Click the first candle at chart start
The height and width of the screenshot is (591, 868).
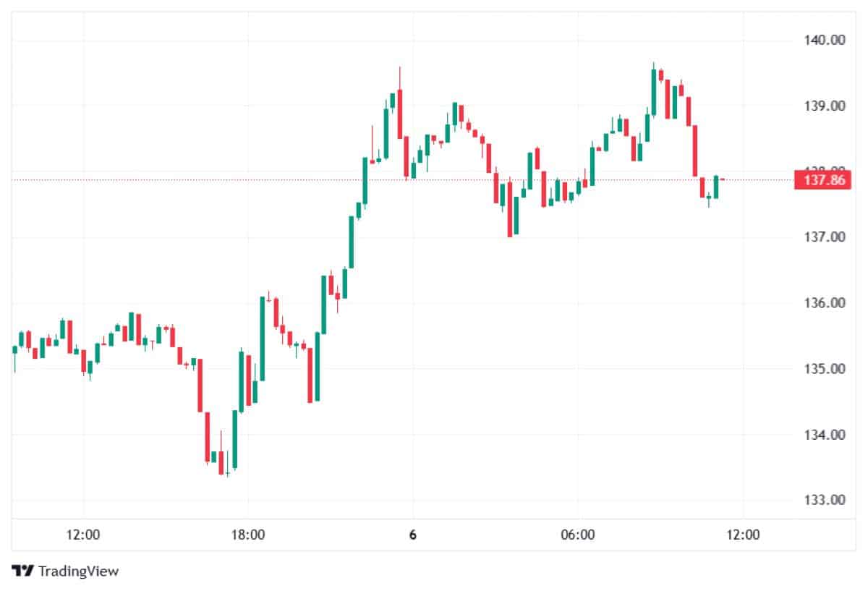[x=14, y=350]
